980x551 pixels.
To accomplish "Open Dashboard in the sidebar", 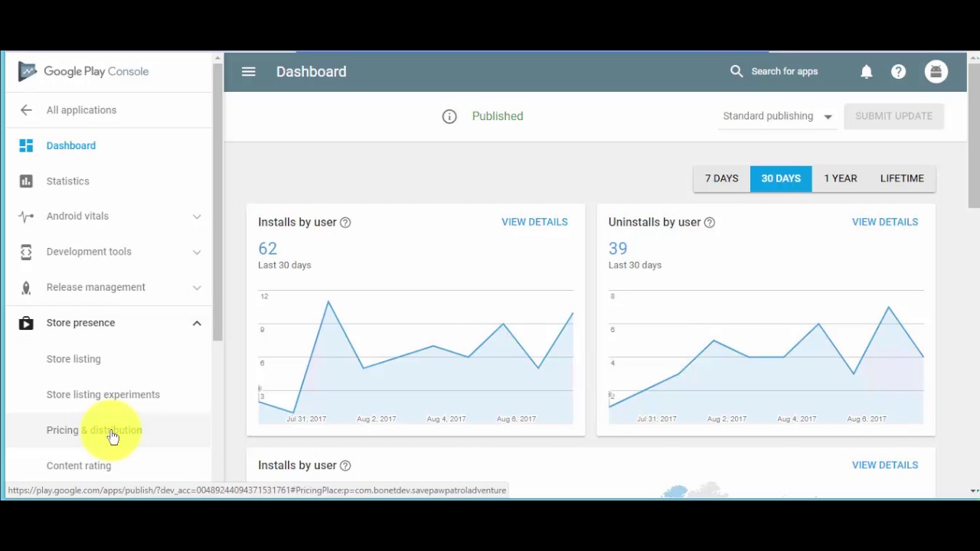I will 71,145.
